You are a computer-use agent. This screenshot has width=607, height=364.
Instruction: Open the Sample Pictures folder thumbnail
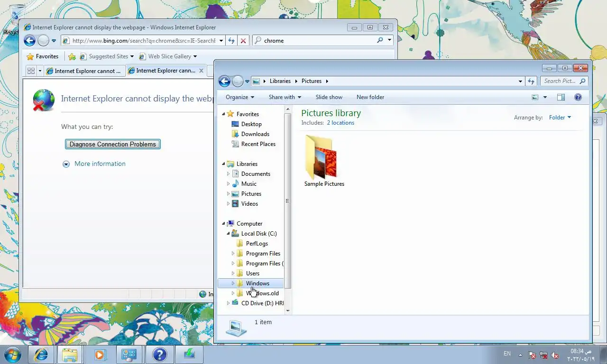324,161
